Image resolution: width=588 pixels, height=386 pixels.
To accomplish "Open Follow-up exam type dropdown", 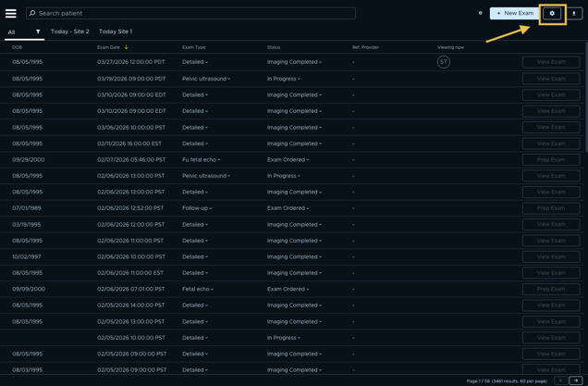I will pyautogui.click(x=197, y=208).
